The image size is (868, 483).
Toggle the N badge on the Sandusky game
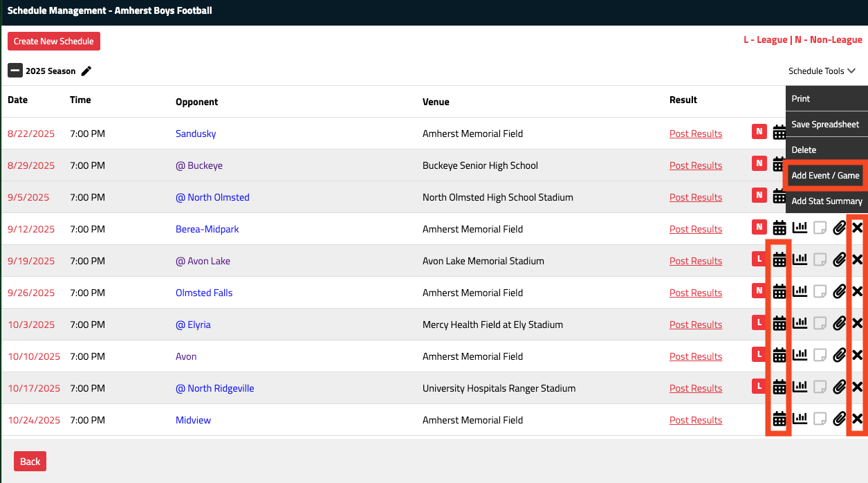click(759, 131)
